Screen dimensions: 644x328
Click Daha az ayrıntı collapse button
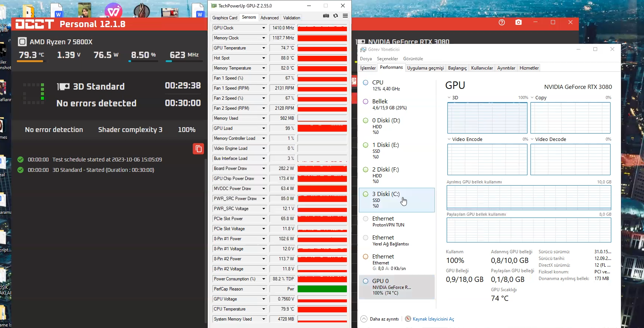[380, 319]
